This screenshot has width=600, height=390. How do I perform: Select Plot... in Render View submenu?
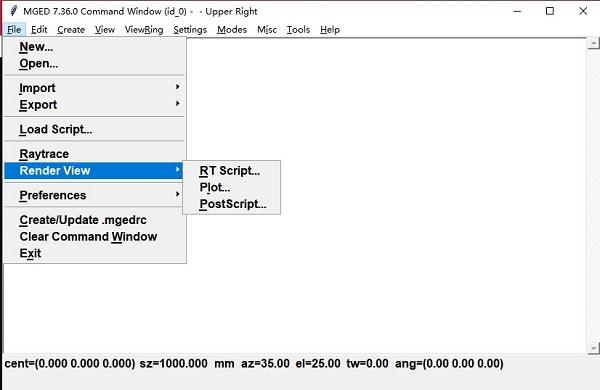pyautogui.click(x=232, y=187)
